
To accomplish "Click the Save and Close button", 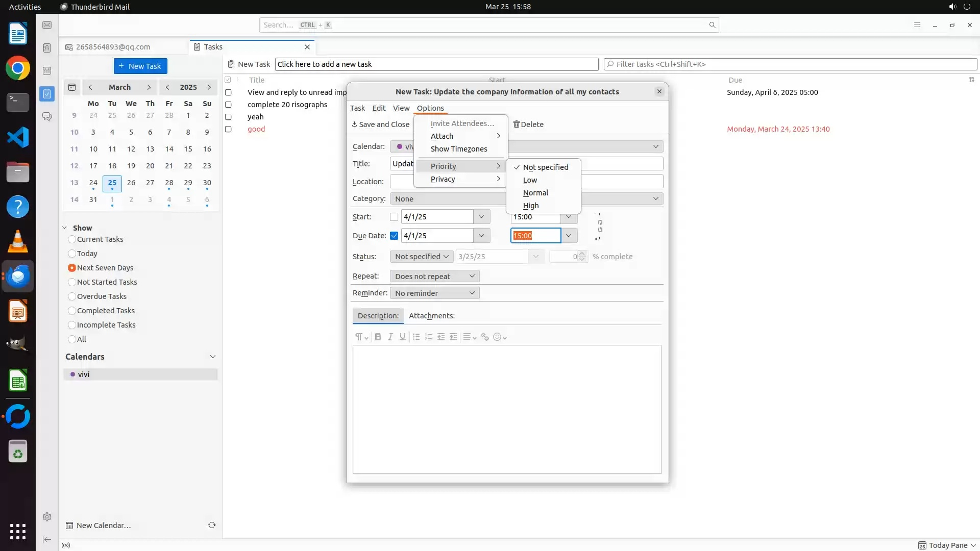I will [x=380, y=124].
